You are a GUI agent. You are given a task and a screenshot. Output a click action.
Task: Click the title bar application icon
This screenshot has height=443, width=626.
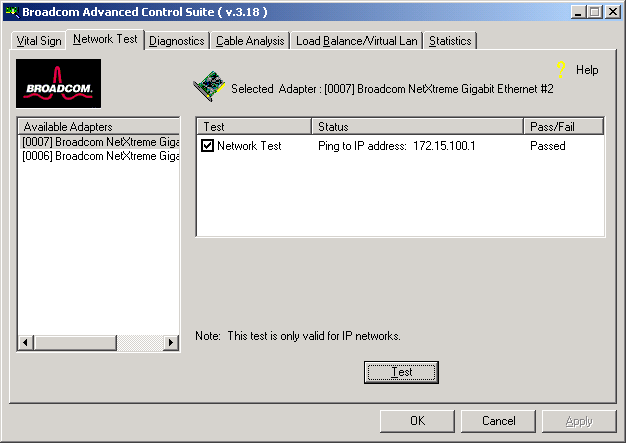click(x=12, y=12)
